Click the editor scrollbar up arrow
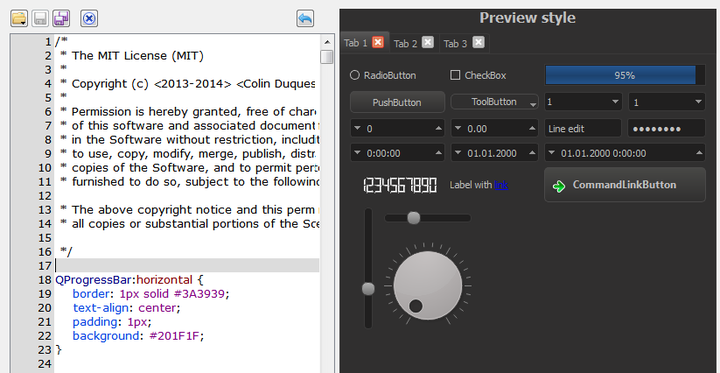 pyautogui.click(x=327, y=42)
